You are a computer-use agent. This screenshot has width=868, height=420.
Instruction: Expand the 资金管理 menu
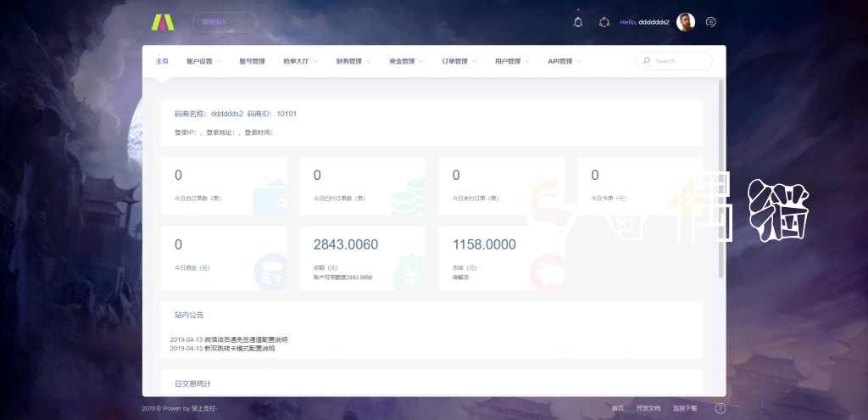(x=407, y=61)
